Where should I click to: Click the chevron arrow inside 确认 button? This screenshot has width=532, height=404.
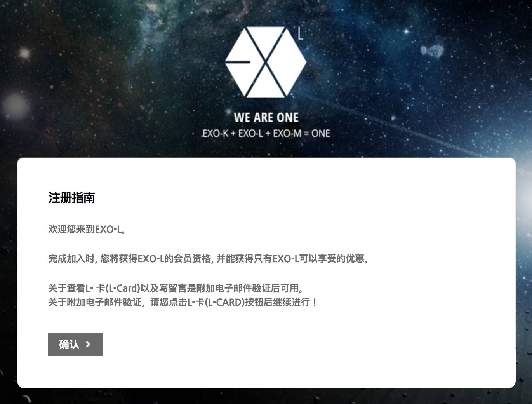(x=88, y=344)
